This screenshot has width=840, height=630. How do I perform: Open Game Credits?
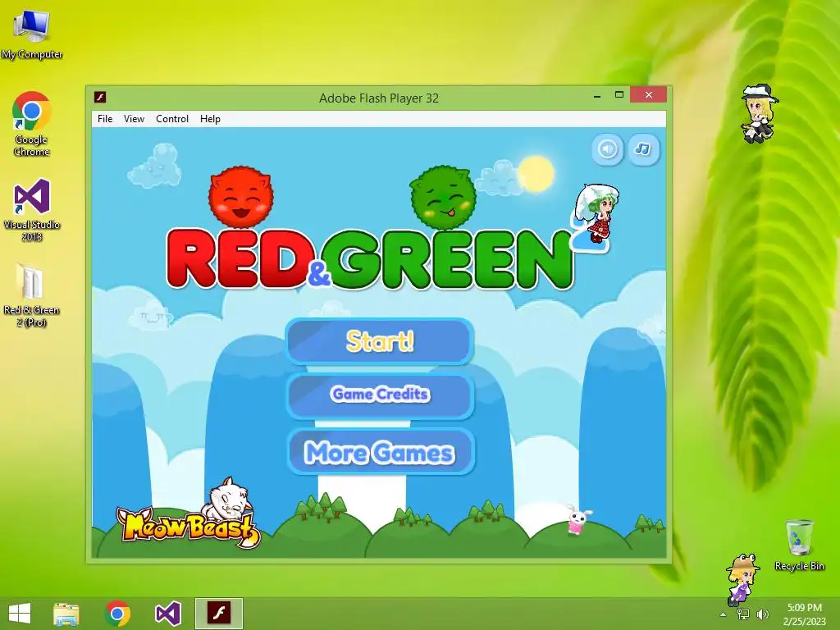380,395
